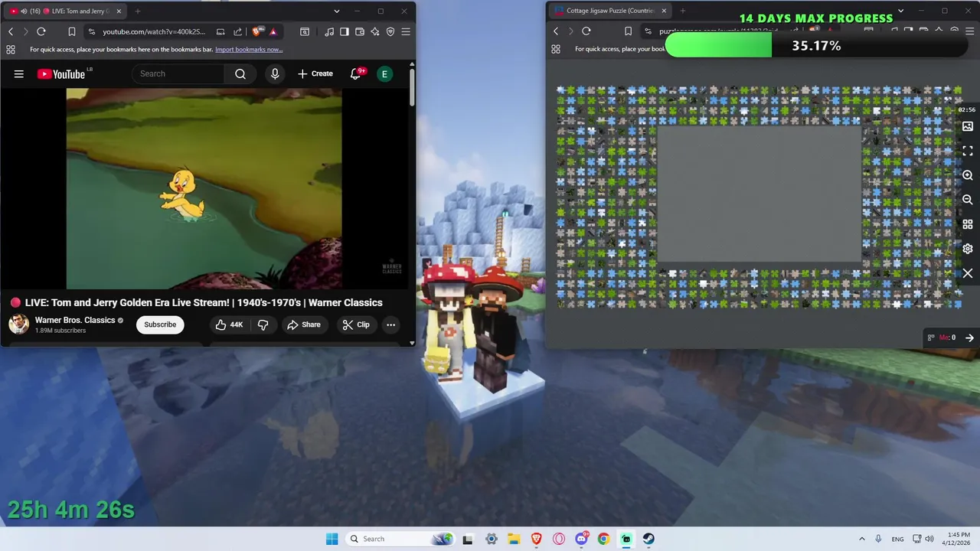Open Brave playlist music note icon
Image resolution: width=980 pixels, height=551 pixels.
point(329,31)
